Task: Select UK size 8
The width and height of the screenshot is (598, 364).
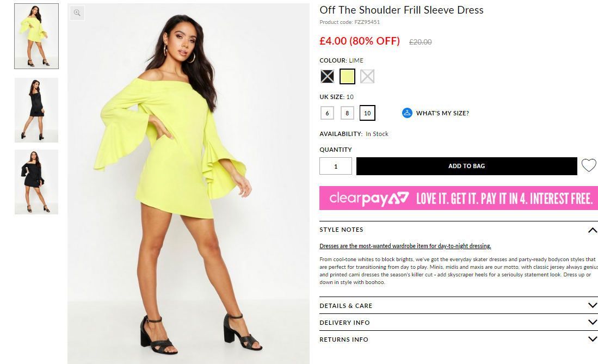Action: pyautogui.click(x=347, y=113)
